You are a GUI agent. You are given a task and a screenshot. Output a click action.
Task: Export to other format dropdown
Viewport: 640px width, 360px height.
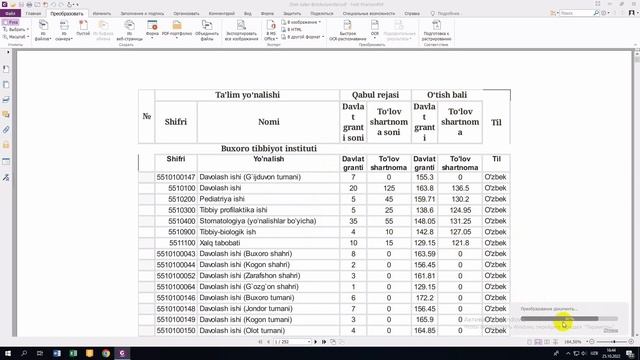tap(302, 37)
